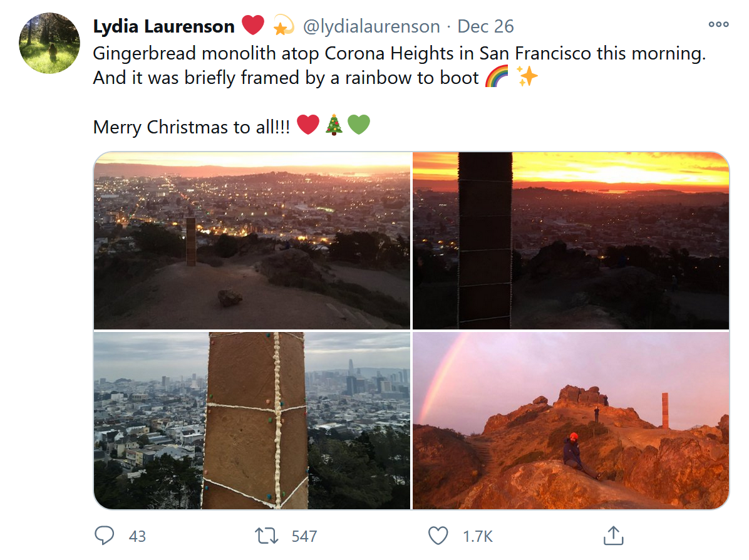Open the rainbow over rocky hill photo
Image resolution: width=749 pixels, height=560 pixels.
click(x=571, y=420)
